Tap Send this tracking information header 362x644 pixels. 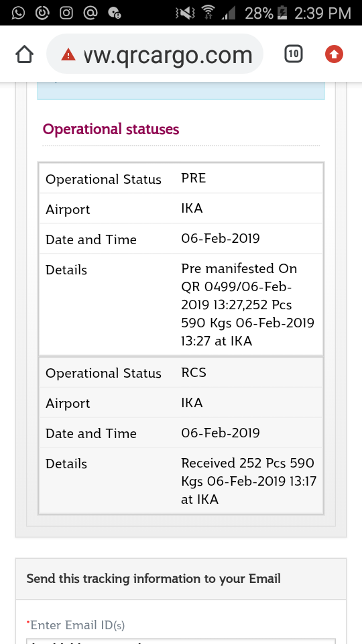click(x=154, y=579)
